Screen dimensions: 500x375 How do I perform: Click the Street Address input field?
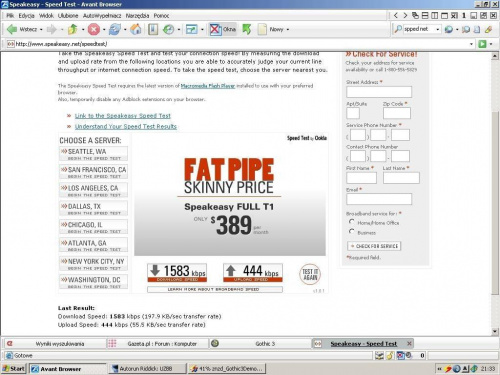point(379,92)
